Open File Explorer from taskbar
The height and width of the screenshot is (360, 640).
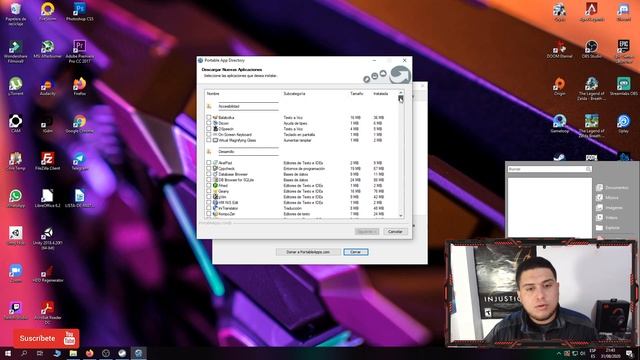[x=73, y=353]
